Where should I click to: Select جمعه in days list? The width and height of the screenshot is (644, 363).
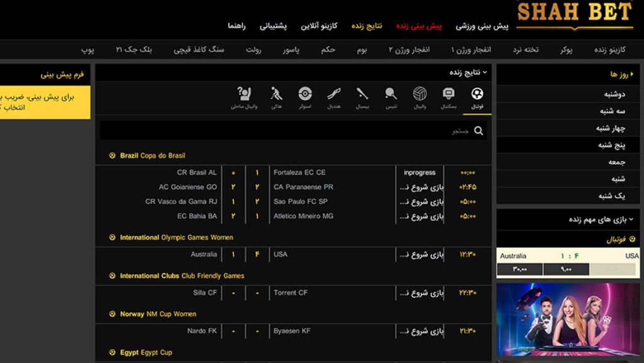(x=568, y=162)
